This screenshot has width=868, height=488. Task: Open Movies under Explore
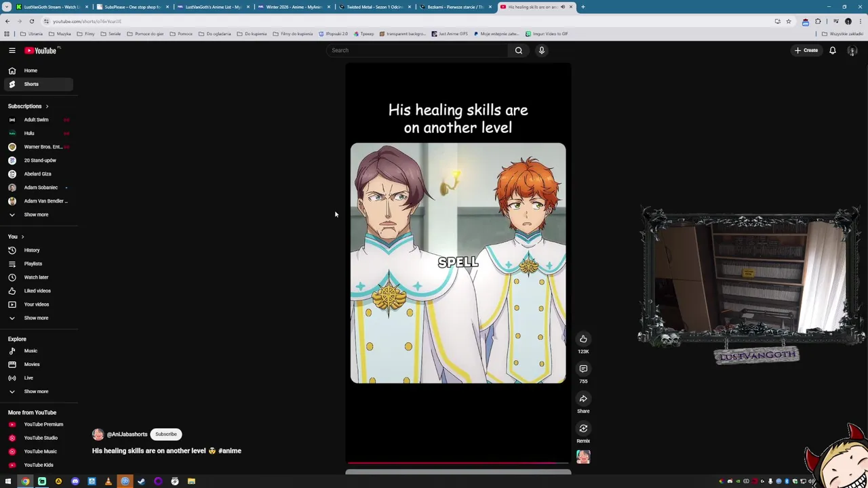[x=38, y=365]
